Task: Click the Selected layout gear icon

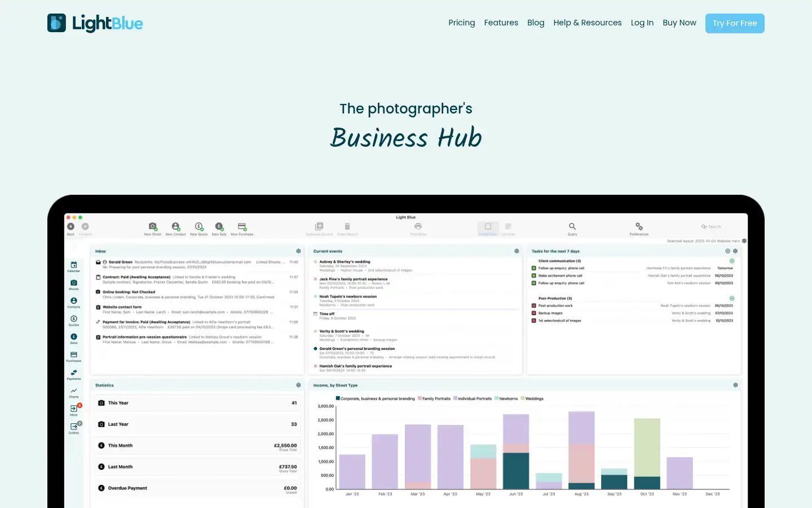Action: click(744, 241)
